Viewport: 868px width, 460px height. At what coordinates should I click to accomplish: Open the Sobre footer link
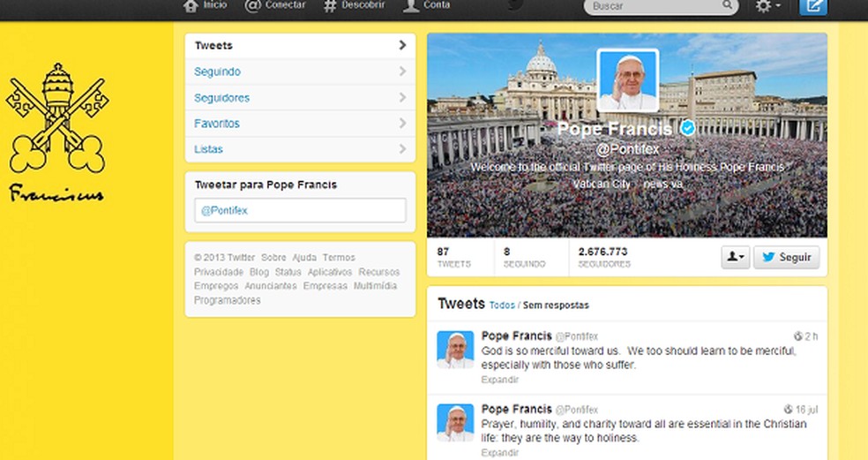click(x=273, y=258)
